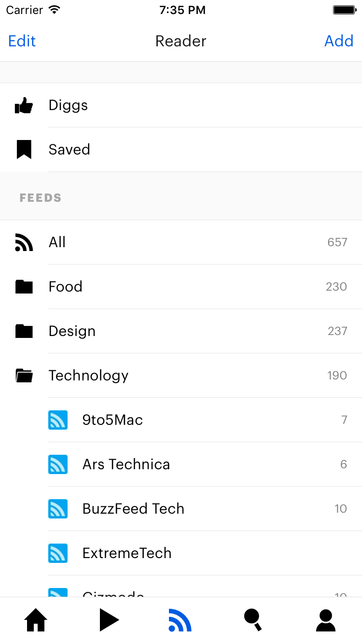Open the home tab icon
Viewport: 362px width, 644px height.
coord(36,620)
